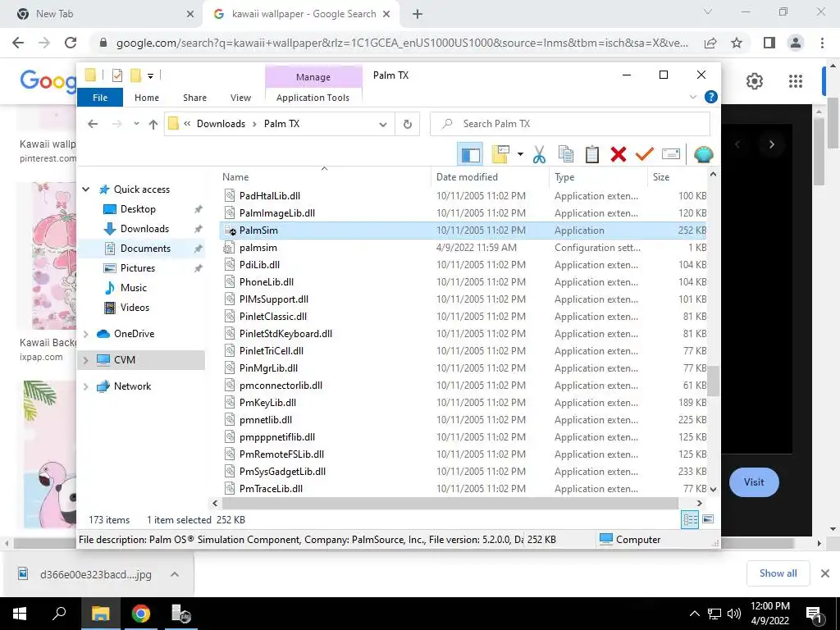Screen dimensions: 840x630
Task: Expand the Network tree node
Action: tap(85, 386)
